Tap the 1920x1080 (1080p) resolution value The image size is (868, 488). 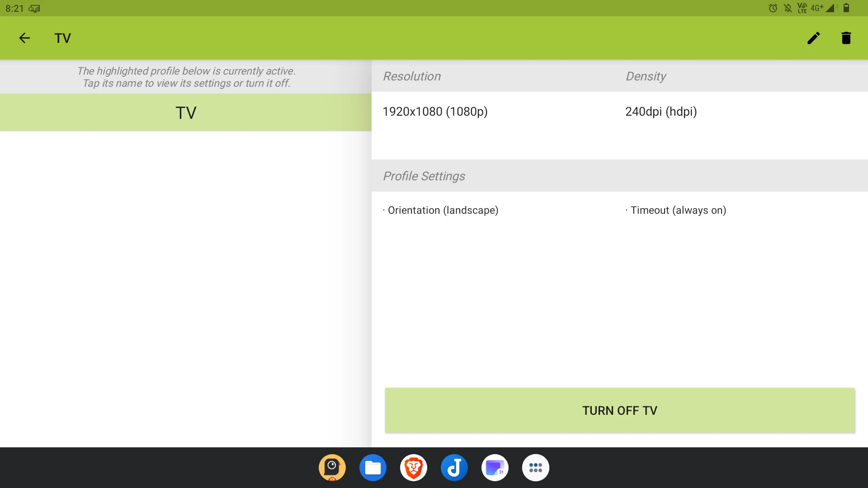(435, 112)
